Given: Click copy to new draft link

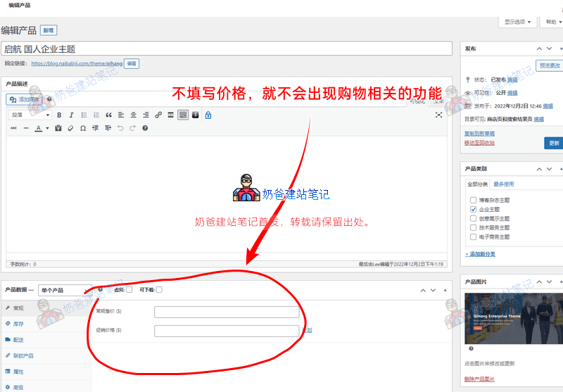Looking at the screenshot, I should click(479, 134).
